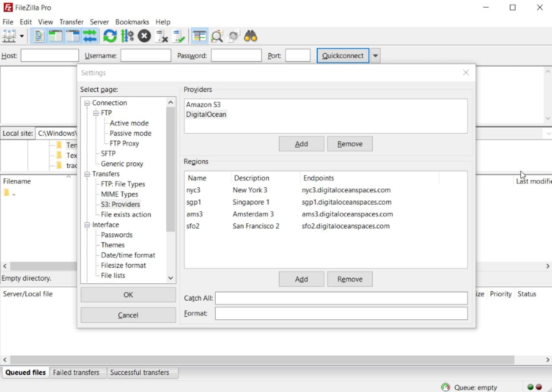Open the Themes settings page
Viewport: 552px width, 392px height.
click(x=113, y=245)
